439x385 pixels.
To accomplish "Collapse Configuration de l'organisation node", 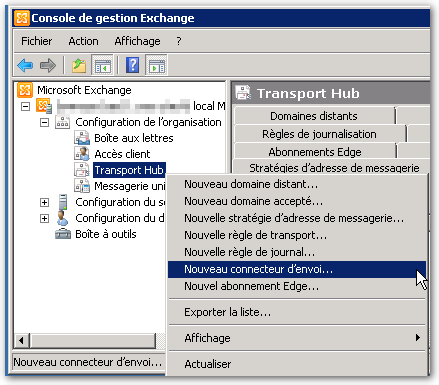I will [44, 122].
